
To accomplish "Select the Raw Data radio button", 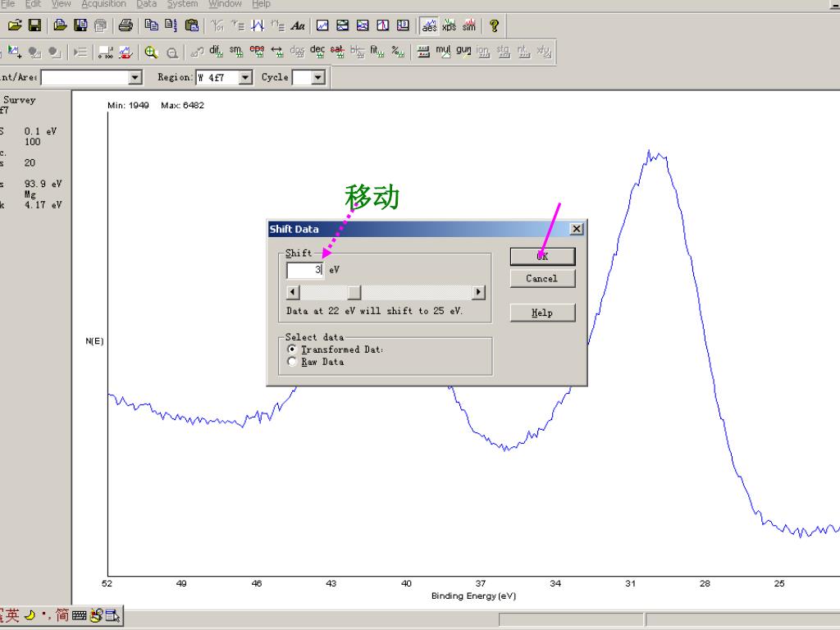I will click(292, 362).
